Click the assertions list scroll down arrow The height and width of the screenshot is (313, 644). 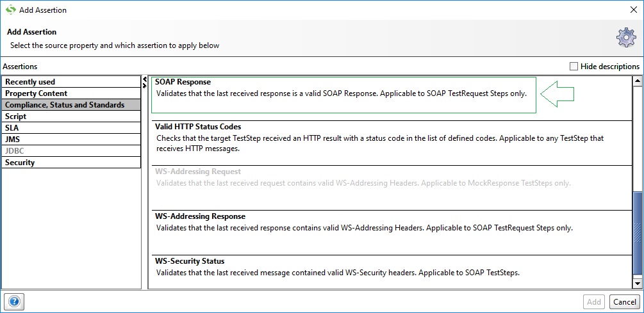(637, 283)
